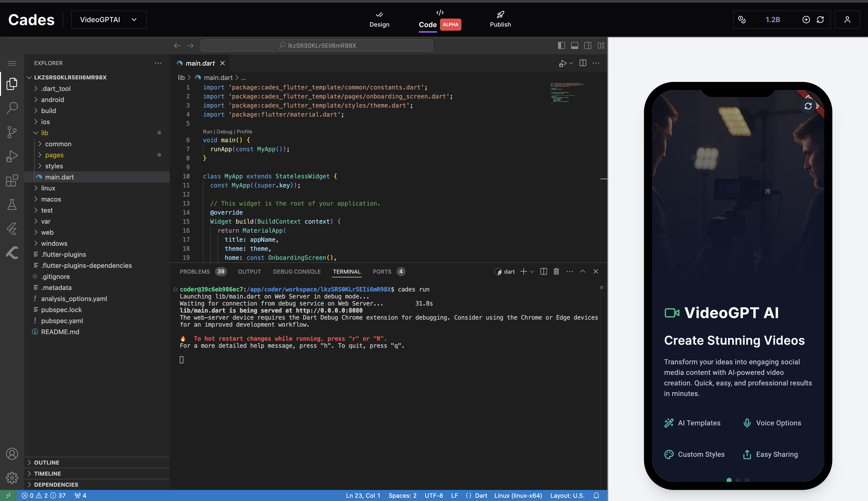Click the refresh icon on phone preview
The height and width of the screenshot is (501, 868).
point(808,106)
